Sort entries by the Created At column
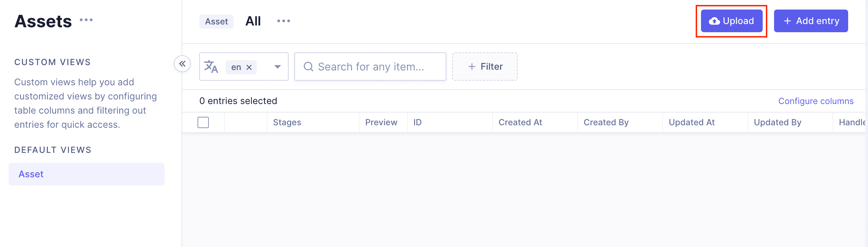The height and width of the screenshot is (247, 868). pyautogui.click(x=520, y=122)
